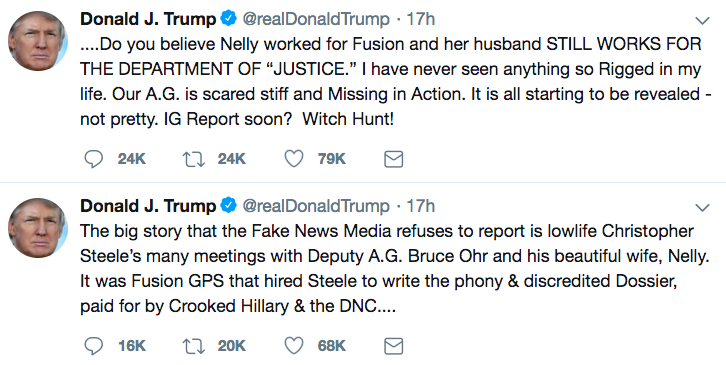Screen dimensions: 726x365
Task: View the 24K replies count
Action: coord(131,159)
